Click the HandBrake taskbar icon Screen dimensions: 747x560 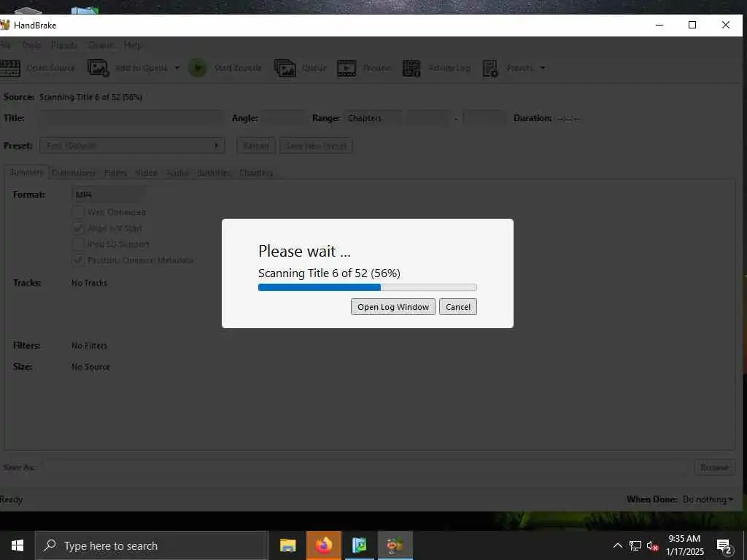point(395,545)
